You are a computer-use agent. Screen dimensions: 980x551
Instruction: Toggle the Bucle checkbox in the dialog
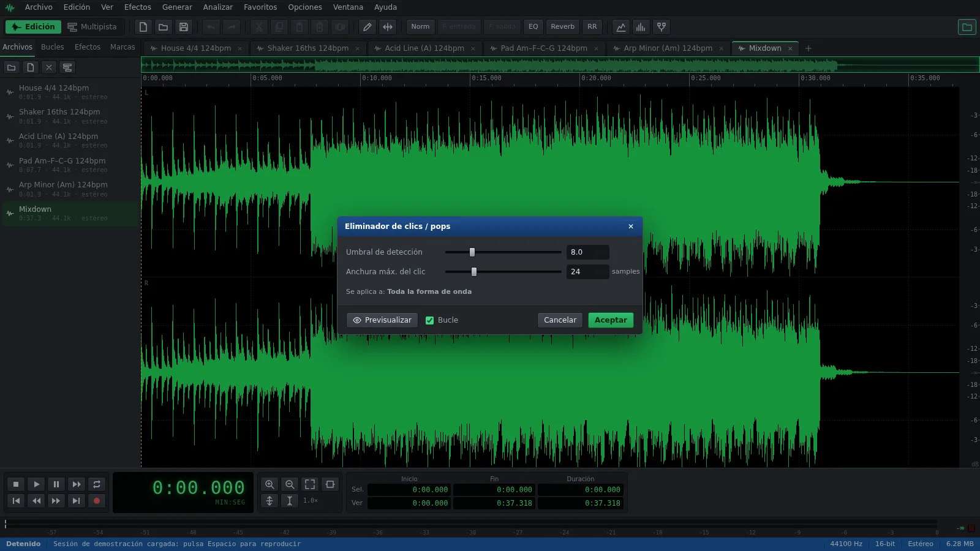(x=430, y=320)
